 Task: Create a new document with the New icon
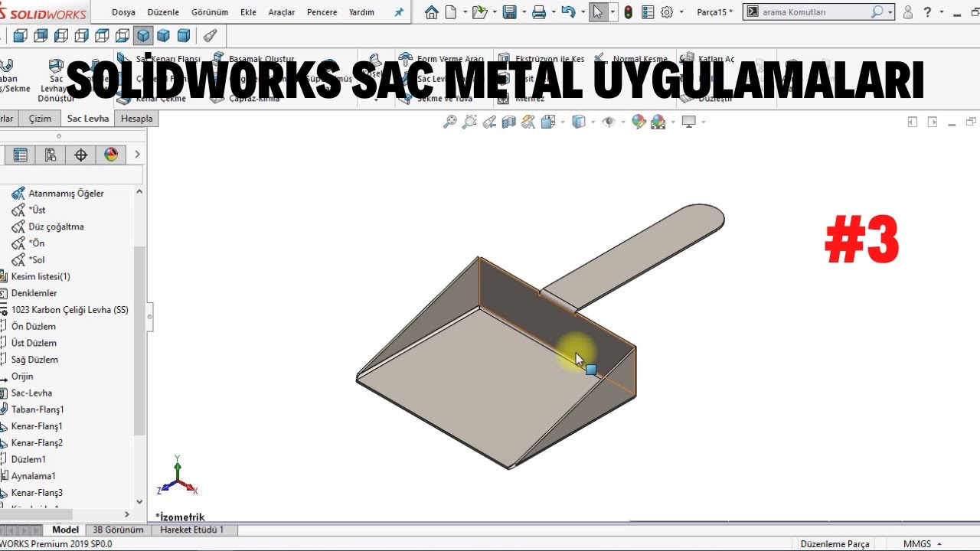pyautogui.click(x=450, y=12)
